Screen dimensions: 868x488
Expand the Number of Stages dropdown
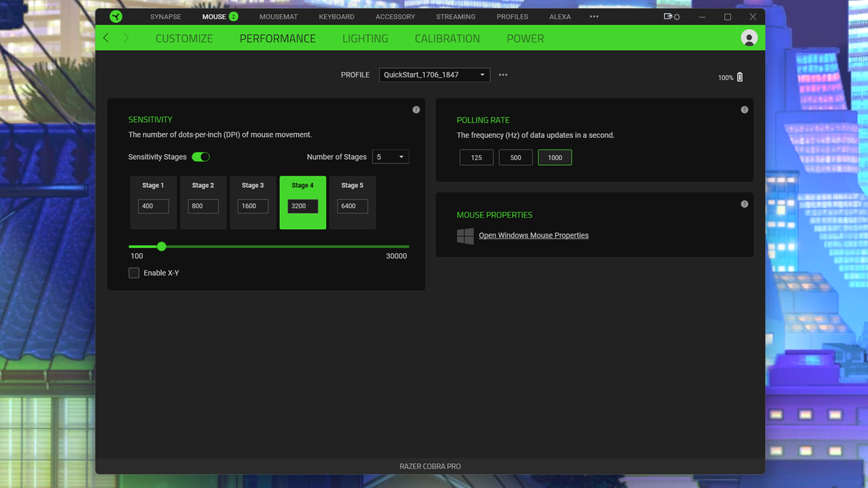tap(390, 157)
